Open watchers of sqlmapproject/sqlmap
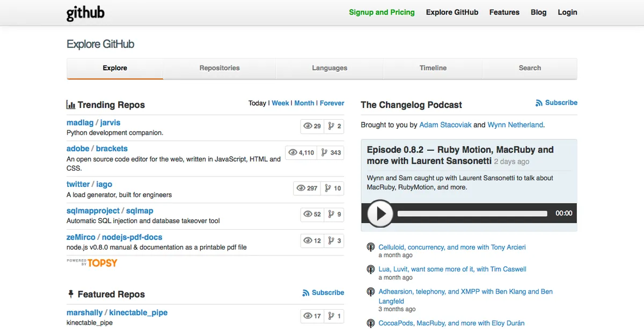The image size is (644, 329). [312, 214]
